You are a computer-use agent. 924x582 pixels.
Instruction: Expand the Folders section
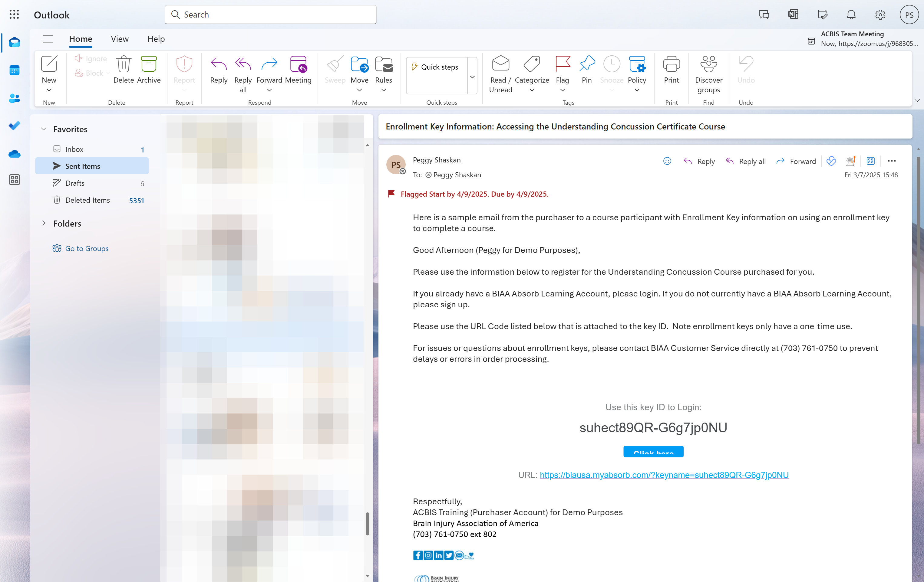click(44, 223)
